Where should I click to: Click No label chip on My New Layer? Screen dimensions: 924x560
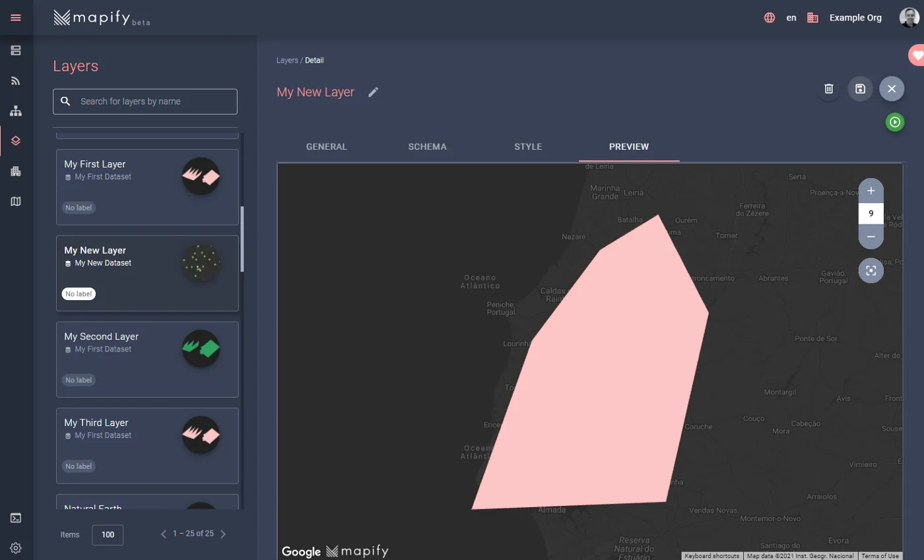point(79,294)
